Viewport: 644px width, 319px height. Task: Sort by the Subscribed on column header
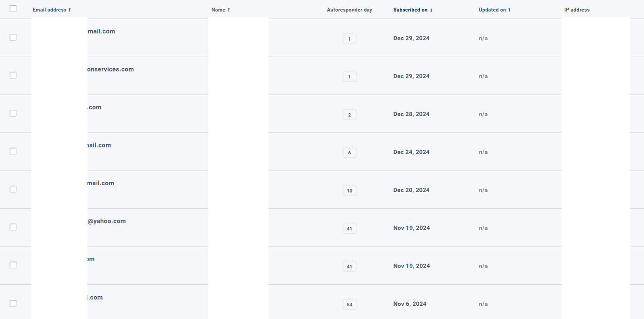tap(410, 9)
